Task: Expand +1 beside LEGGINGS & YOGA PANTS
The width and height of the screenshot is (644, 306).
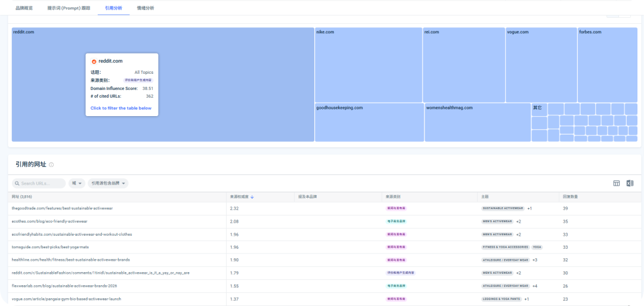Action: tap(527, 299)
